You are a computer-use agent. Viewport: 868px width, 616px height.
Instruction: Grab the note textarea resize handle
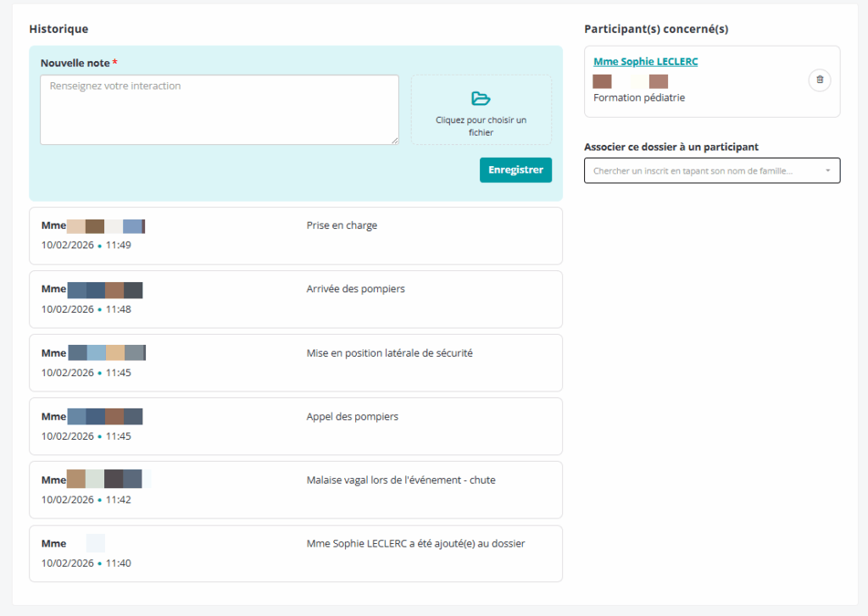point(394,140)
